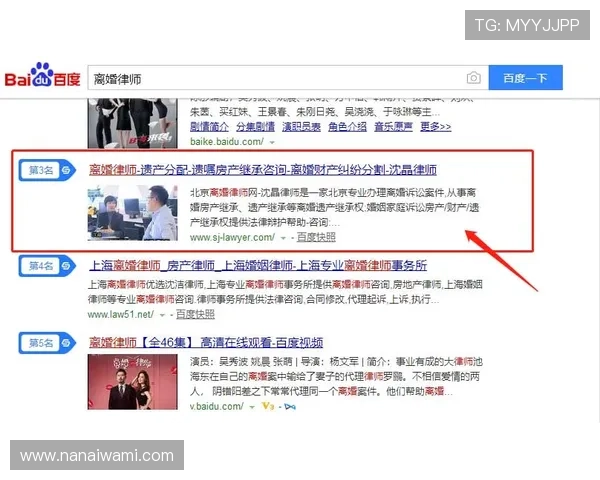Image resolution: width=600 pixels, height=480 pixels.
Task: Open 上海离婚律师_房产律师 result title
Action: (258, 265)
